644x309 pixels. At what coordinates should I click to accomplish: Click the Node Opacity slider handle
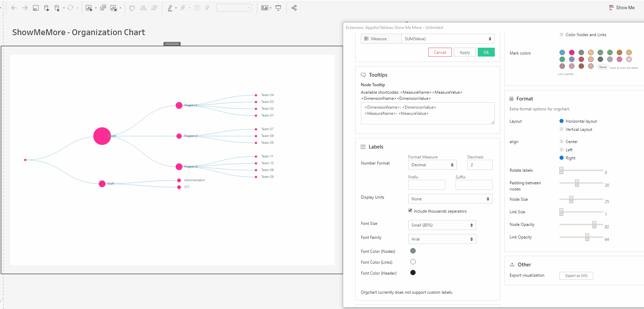(x=594, y=225)
